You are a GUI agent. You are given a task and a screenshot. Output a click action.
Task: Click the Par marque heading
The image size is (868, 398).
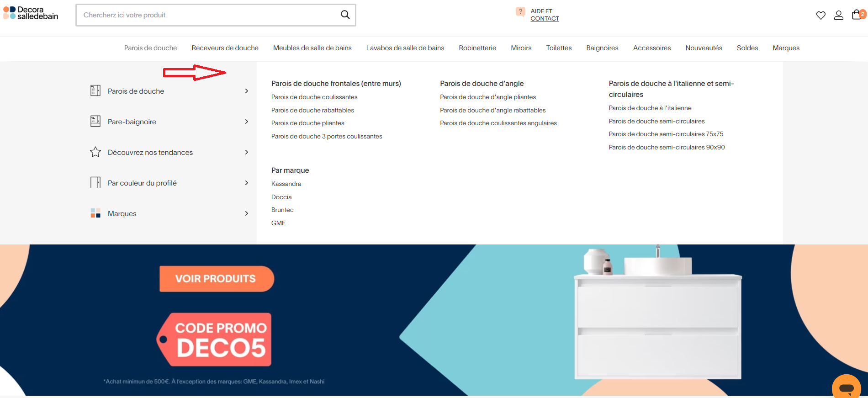(x=290, y=170)
